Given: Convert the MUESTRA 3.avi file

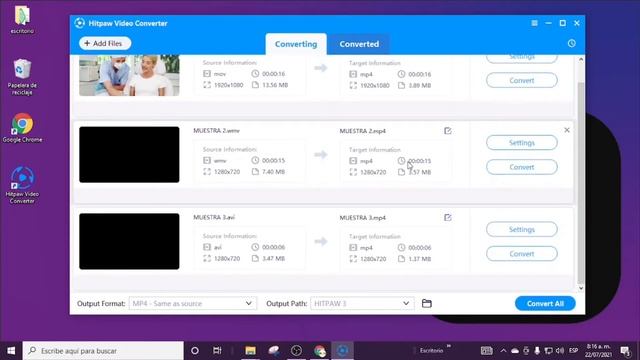Looking at the screenshot, I should 522,254.
